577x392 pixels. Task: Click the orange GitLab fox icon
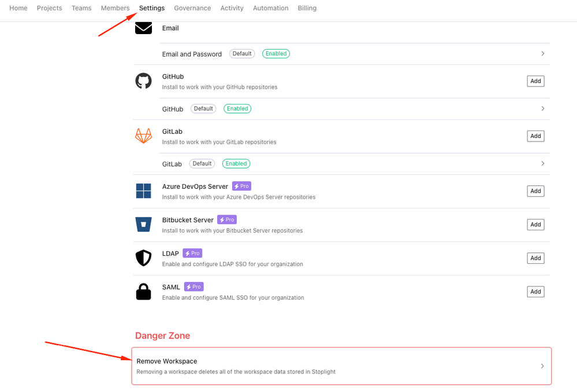(x=143, y=136)
